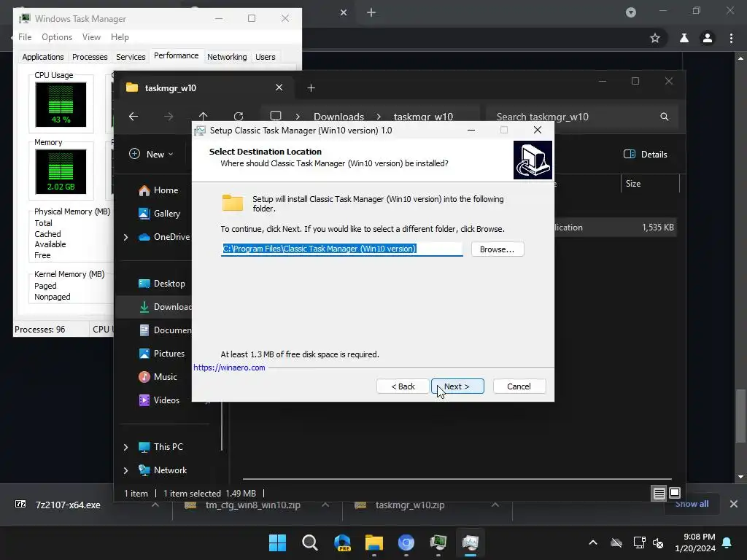Switch to Applications tab in Task Manager
This screenshot has height=560, width=747.
point(43,57)
